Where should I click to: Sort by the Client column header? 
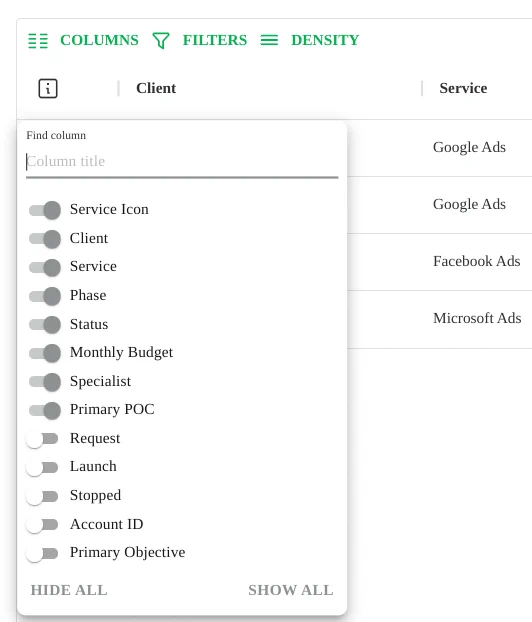[156, 88]
